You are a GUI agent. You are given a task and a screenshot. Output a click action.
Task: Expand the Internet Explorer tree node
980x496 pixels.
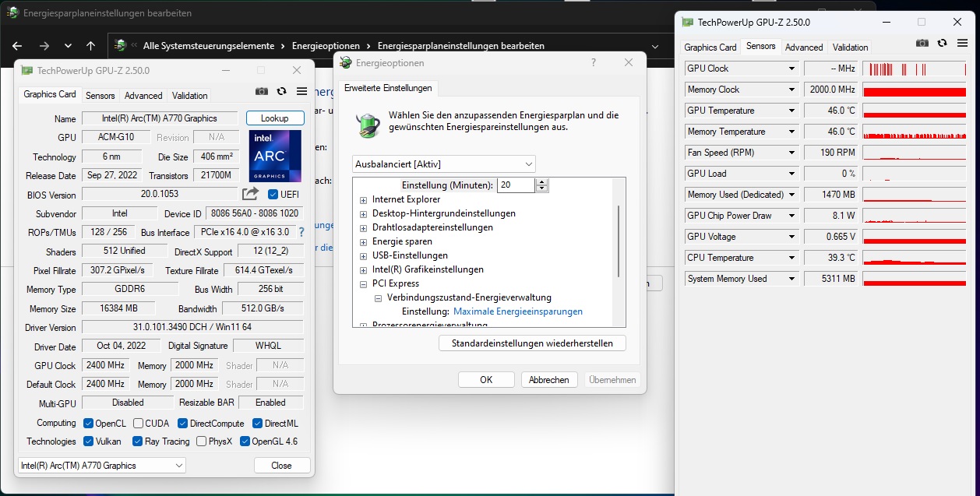point(363,199)
